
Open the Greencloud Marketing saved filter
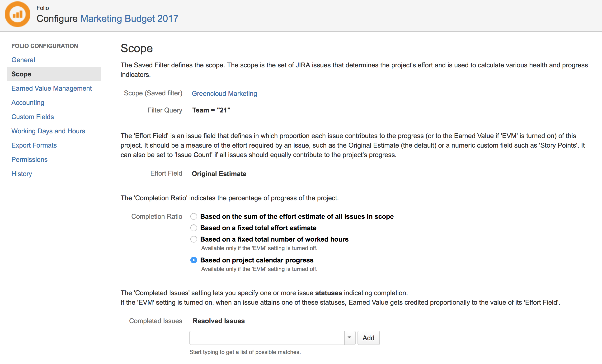224,93
